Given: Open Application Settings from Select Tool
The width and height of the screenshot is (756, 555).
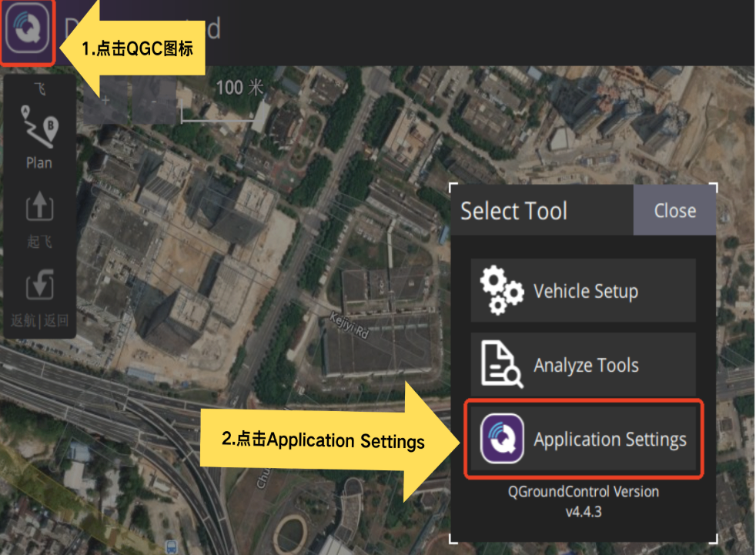Looking at the screenshot, I should (583, 439).
